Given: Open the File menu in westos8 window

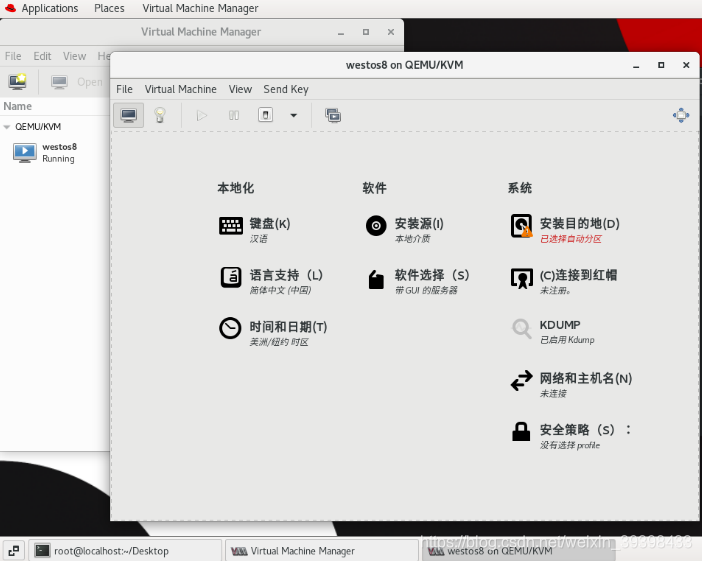Looking at the screenshot, I should (x=124, y=89).
